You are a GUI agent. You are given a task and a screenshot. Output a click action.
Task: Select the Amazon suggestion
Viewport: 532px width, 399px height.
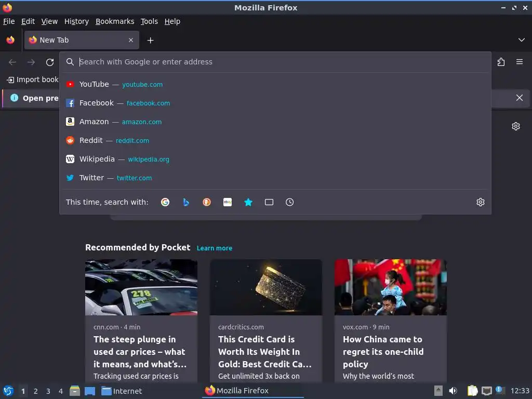click(275, 122)
